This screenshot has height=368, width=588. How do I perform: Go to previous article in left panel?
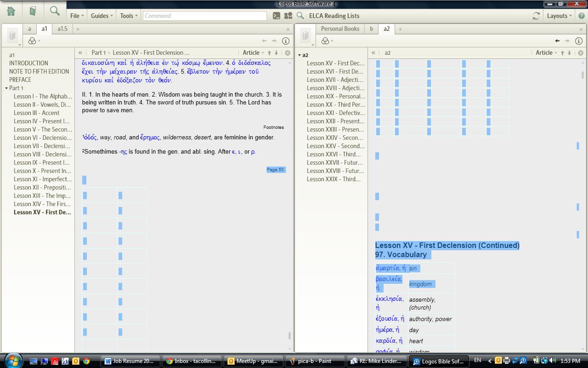click(269, 53)
